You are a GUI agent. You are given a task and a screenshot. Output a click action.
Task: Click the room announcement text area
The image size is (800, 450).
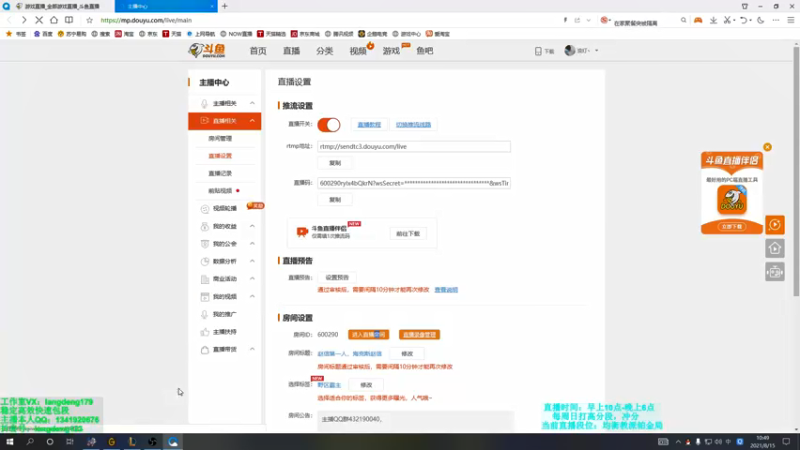[x=415, y=420]
